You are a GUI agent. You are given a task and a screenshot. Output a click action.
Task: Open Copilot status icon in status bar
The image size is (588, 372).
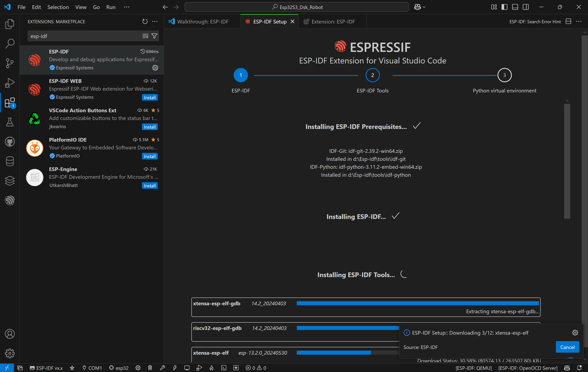[567, 368]
